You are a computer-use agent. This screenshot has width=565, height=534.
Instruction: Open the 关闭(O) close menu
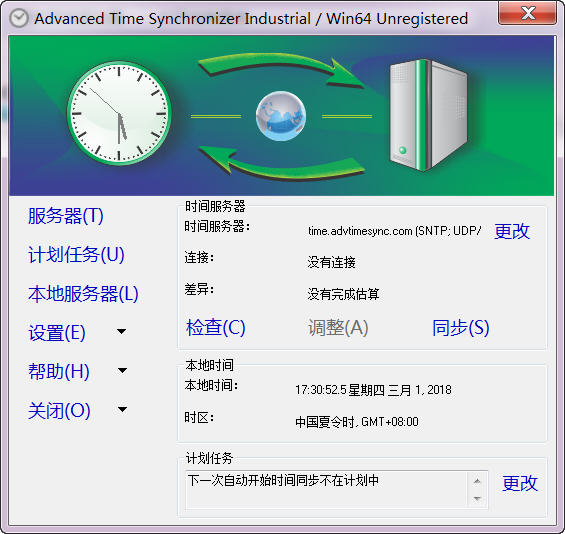pos(59,410)
